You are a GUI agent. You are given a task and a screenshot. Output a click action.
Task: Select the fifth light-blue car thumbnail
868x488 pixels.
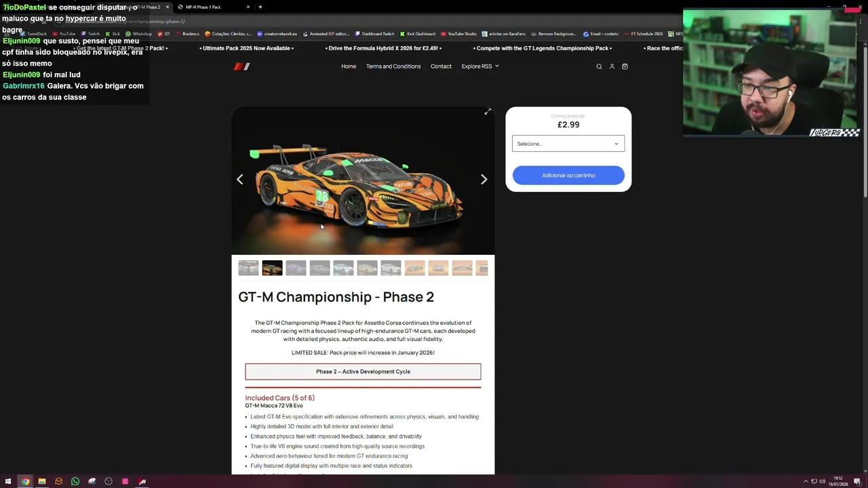click(343, 268)
